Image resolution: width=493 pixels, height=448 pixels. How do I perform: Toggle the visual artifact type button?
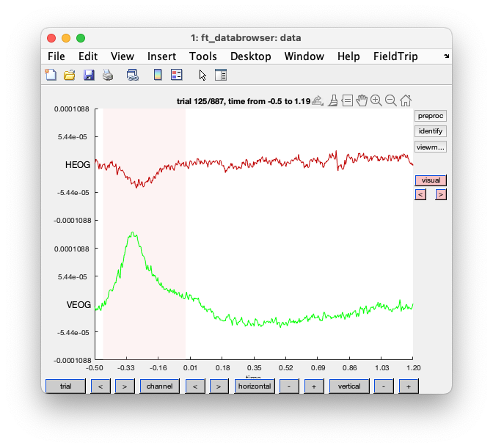tap(431, 180)
